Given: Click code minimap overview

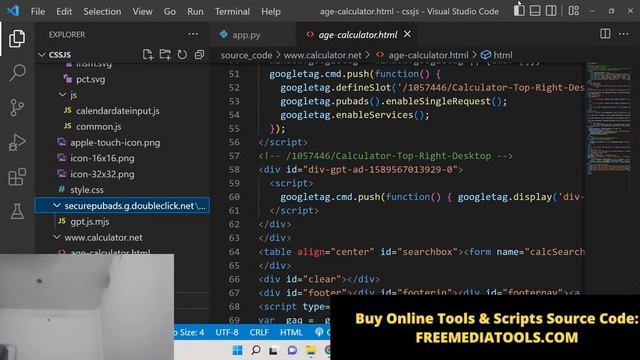Looking at the screenshot, I should (x=609, y=118).
